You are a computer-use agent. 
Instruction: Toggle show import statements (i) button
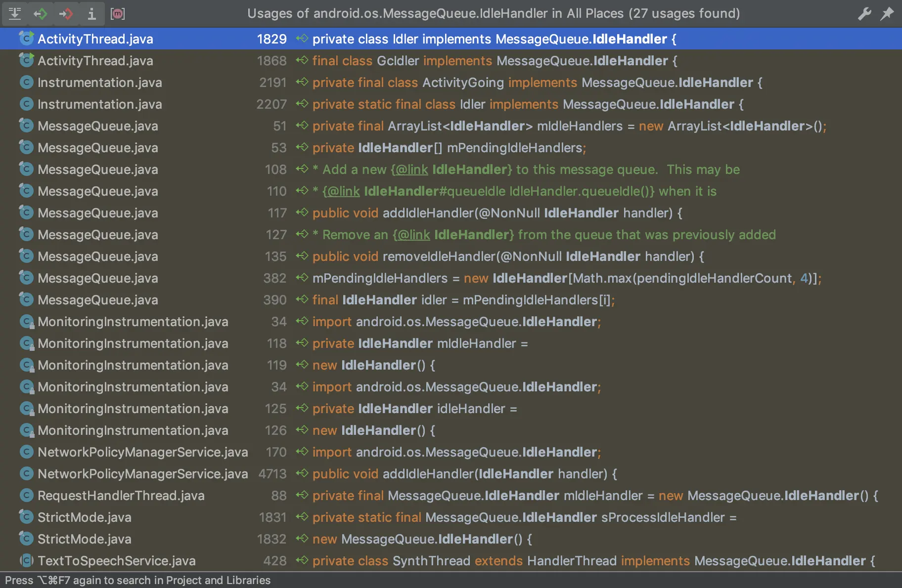(x=91, y=13)
